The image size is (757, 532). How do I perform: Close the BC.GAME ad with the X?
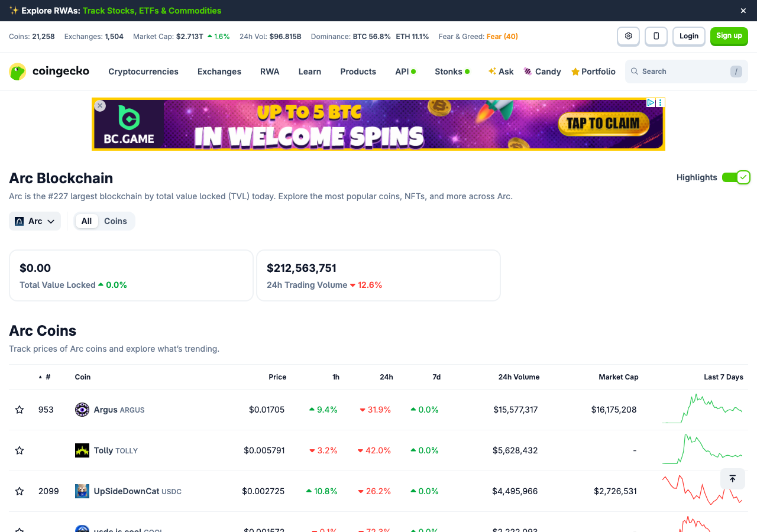[x=100, y=106]
